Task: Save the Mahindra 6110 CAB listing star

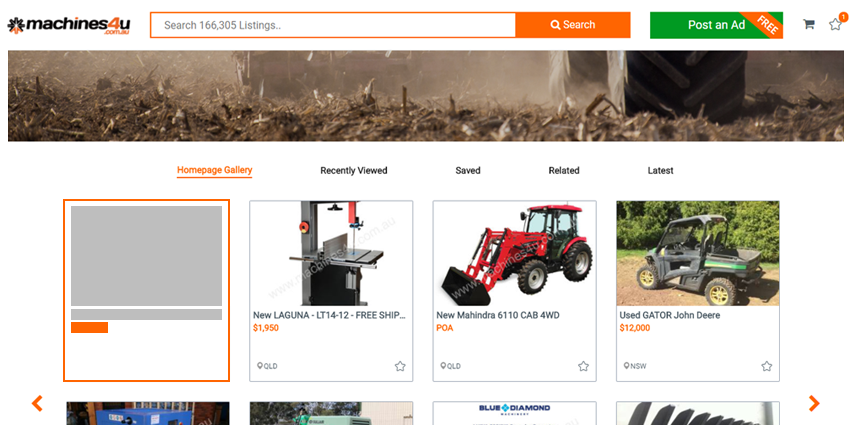Action: [583, 366]
